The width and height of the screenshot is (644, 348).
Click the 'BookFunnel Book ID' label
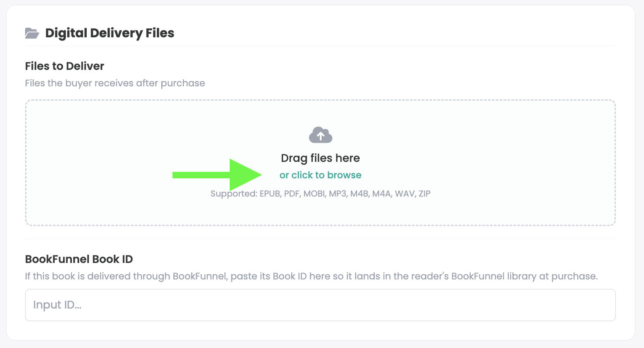(x=79, y=259)
